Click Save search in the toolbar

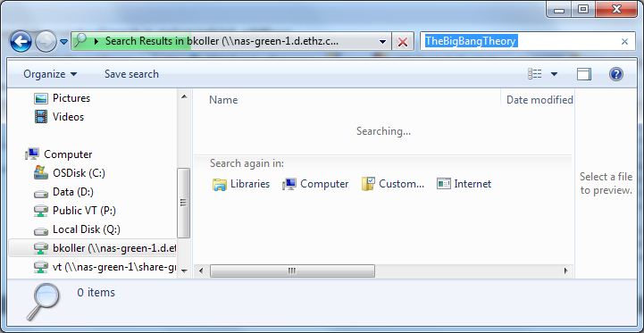tap(131, 74)
